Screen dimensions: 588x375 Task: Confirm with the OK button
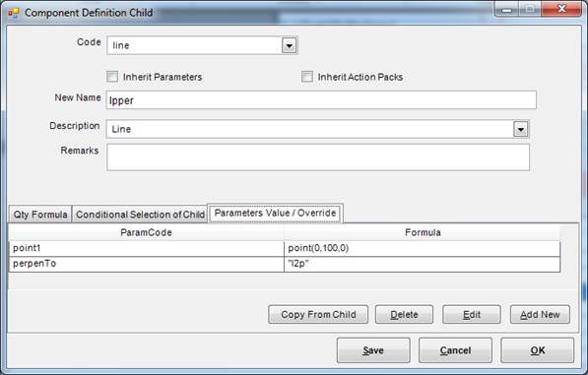pyautogui.click(x=538, y=350)
